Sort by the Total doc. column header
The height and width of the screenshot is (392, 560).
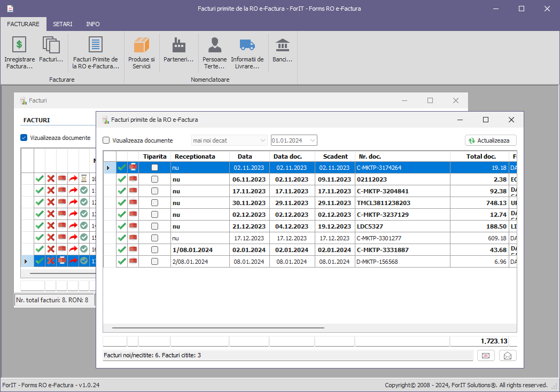(480, 156)
